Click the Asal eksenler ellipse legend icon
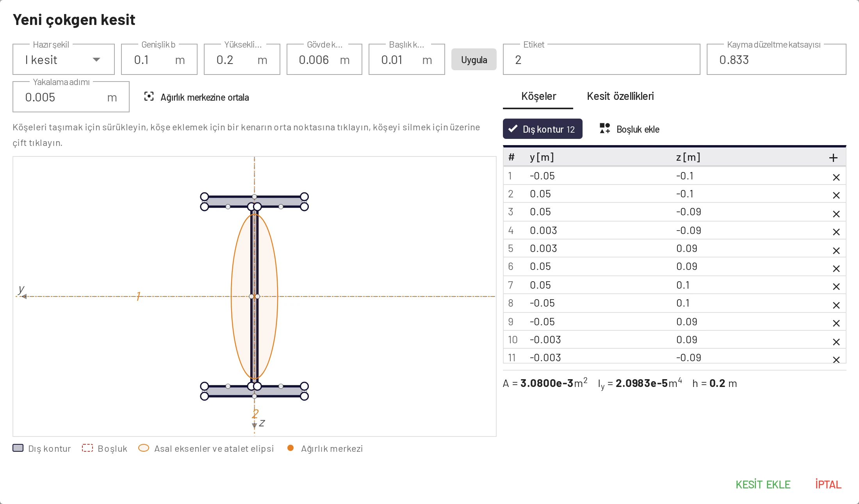Image resolution: width=859 pixels, height=504 pixels. pos(144,448)
